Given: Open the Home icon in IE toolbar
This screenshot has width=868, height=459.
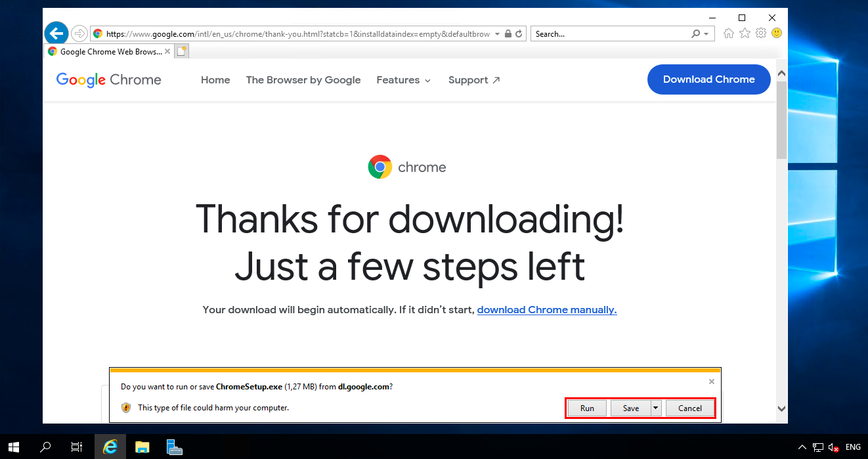Looking at the screenshot, I should pos(728,33).
